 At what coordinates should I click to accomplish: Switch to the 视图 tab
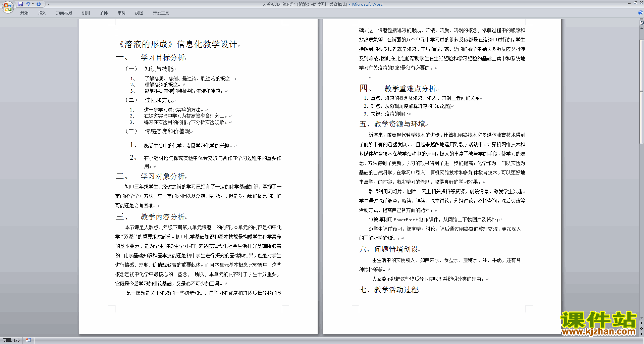point(139,13)
